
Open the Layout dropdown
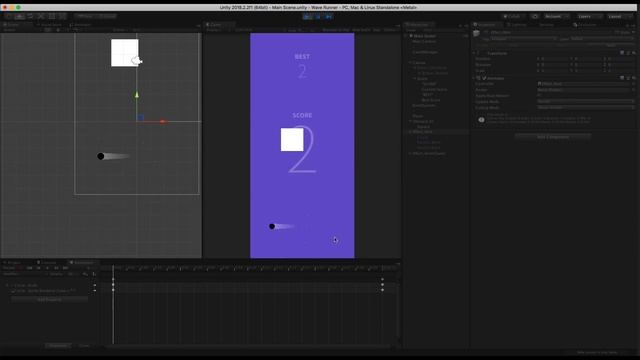pyautogui.click(x=620, y=16)
